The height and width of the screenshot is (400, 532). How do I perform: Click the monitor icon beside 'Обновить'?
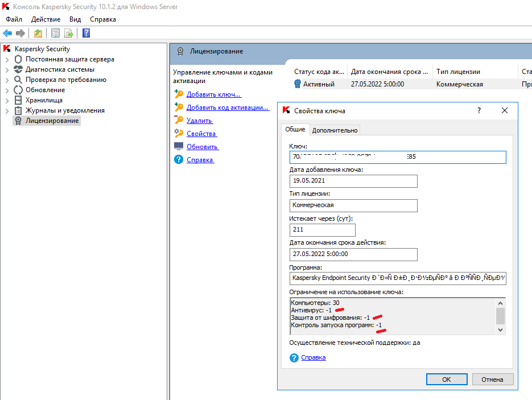click(179, 146)
